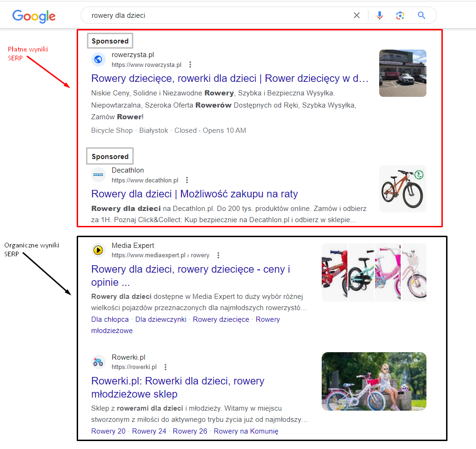Image resolution: width=476 pixels, height=449 pixels.
Task: Click the Decathlon orange bike thumbnail
Action: coord(403,188)
